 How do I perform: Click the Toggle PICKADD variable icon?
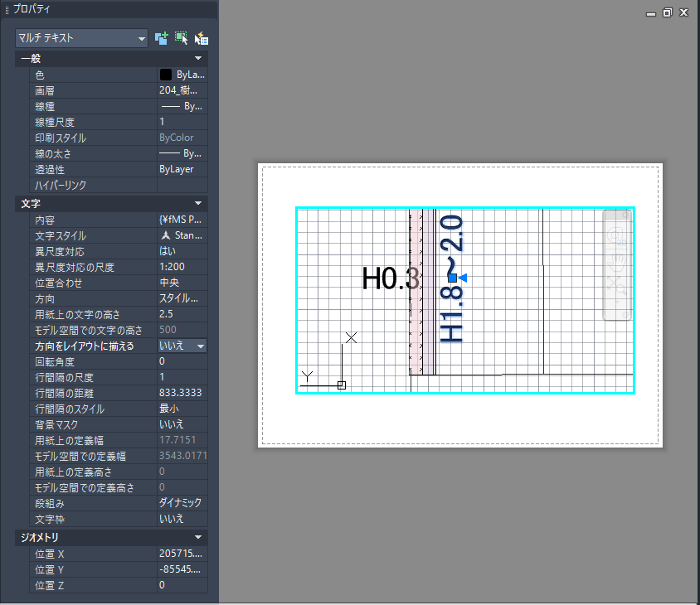pos(161,38)
